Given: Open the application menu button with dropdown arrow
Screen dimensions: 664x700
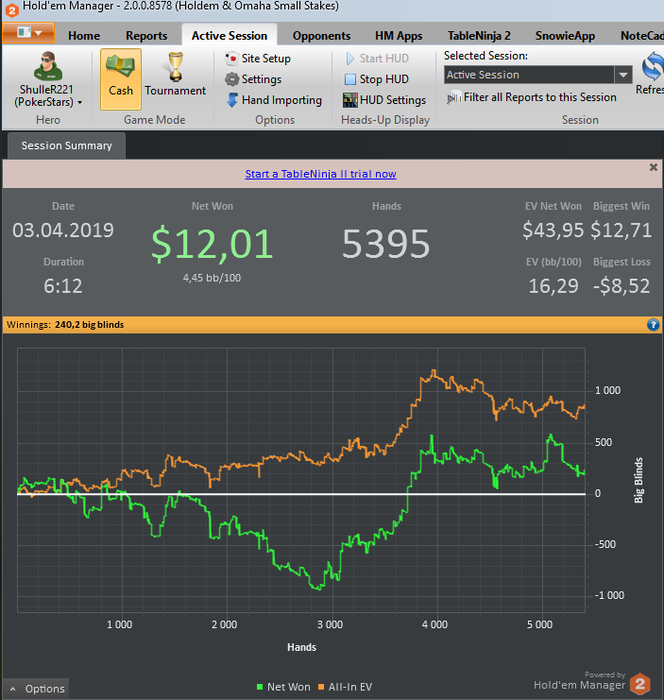Looking at the screenshot, I should click(29, 33).
